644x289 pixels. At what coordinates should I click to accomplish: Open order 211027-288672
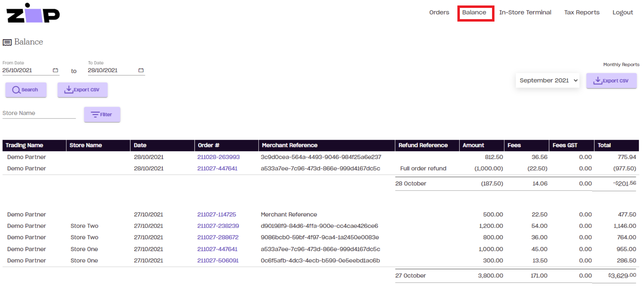point(218,237)
